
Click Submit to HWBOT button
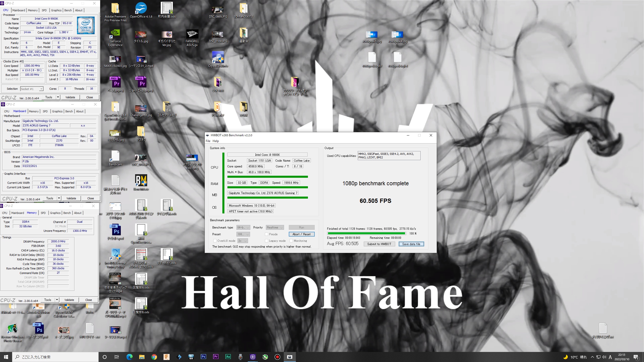379,244
